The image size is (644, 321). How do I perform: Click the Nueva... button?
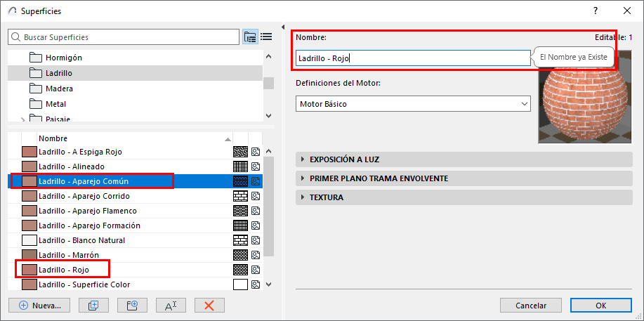tap(40, 306)
